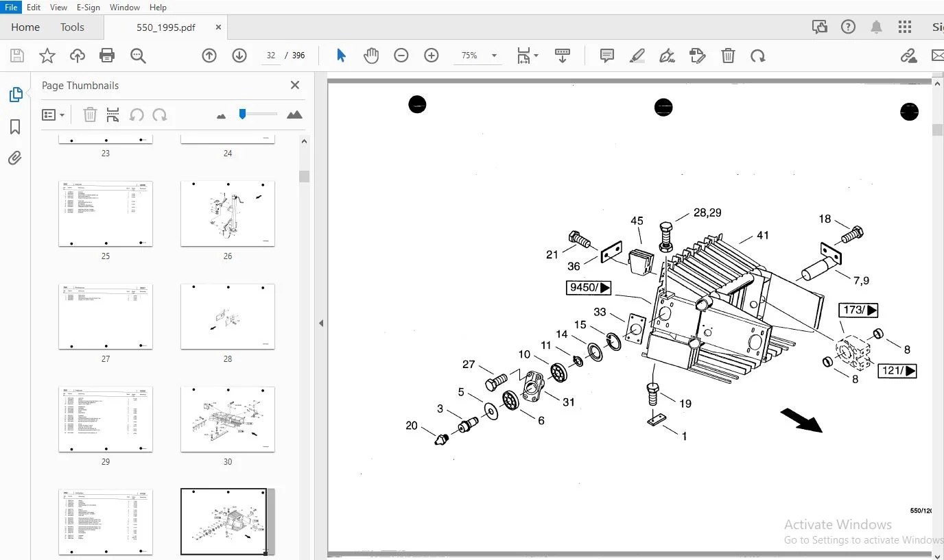Adjust the thumbnail size slider handle

(x=242, y=114)
